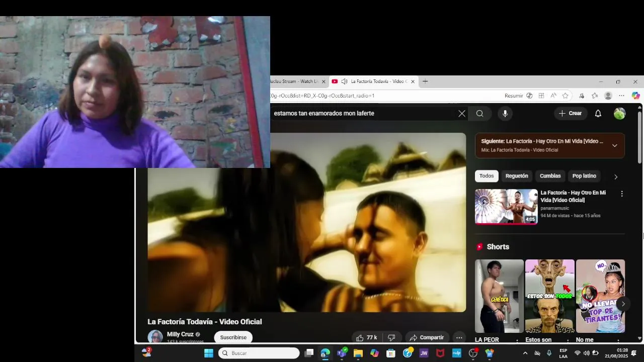The height and width of the screenshot is (362, 644).
Task: Open the Windows Start menu
Action: [209, 353]
